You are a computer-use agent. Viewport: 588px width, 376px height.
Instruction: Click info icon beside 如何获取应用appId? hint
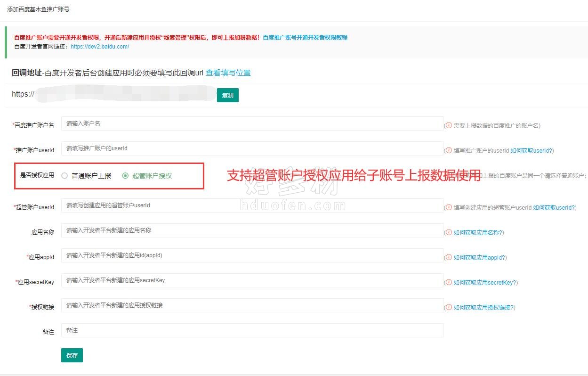(x=449, y=257)
